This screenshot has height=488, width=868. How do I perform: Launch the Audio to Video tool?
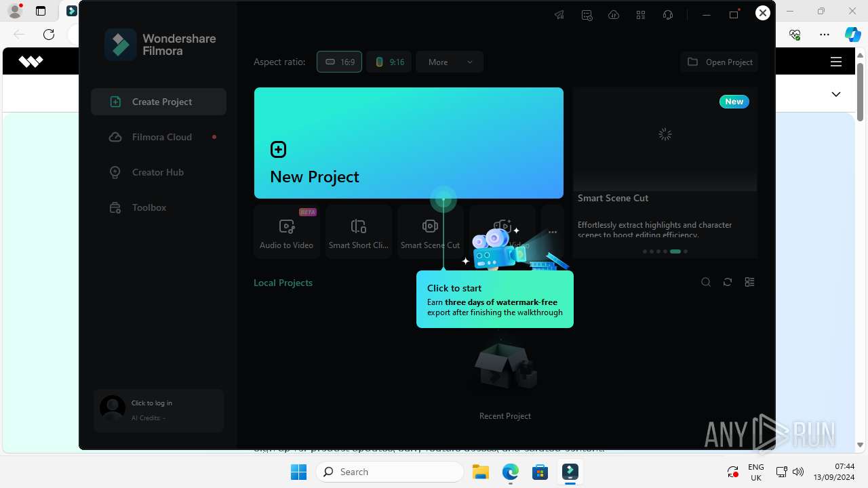286,231
